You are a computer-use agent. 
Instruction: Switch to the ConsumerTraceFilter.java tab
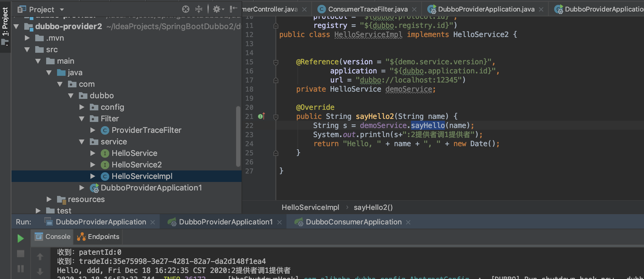coord(368,9)
